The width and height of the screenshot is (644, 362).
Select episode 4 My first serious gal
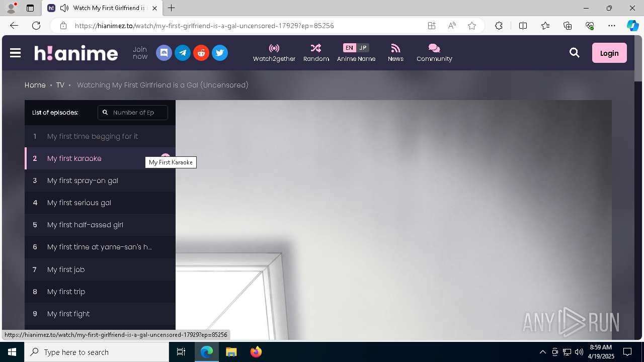coord(100,203)
